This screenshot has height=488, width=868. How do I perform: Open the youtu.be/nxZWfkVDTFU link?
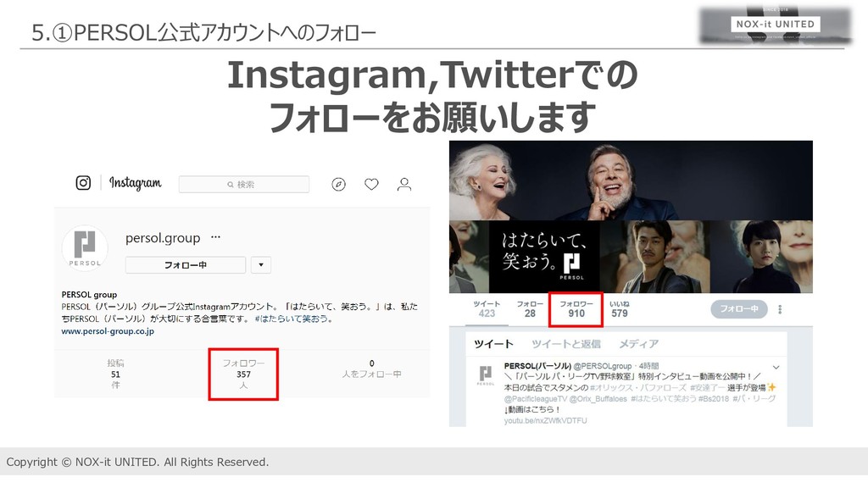pyautogui.click(x=545, y=420)
